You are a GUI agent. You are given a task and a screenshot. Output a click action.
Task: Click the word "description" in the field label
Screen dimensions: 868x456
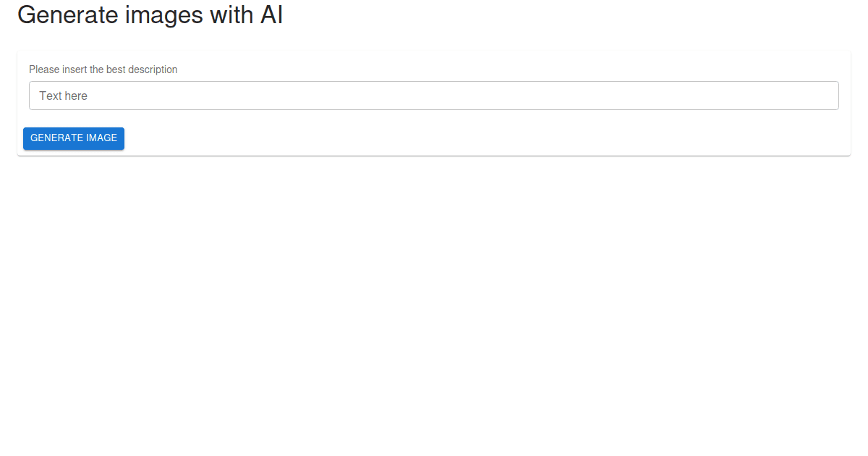coord(153,69)
